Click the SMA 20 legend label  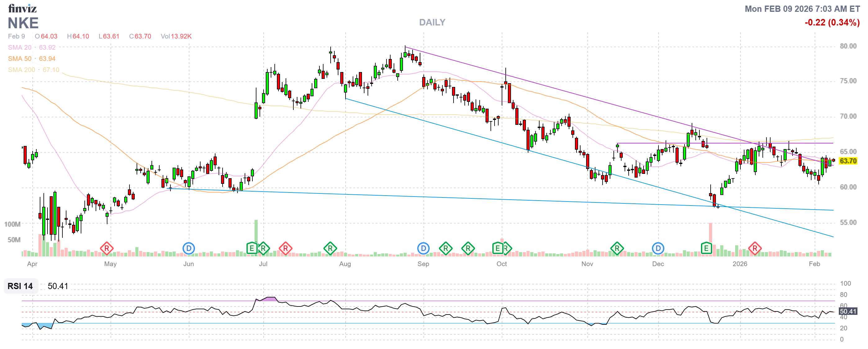tap(20, 48)
